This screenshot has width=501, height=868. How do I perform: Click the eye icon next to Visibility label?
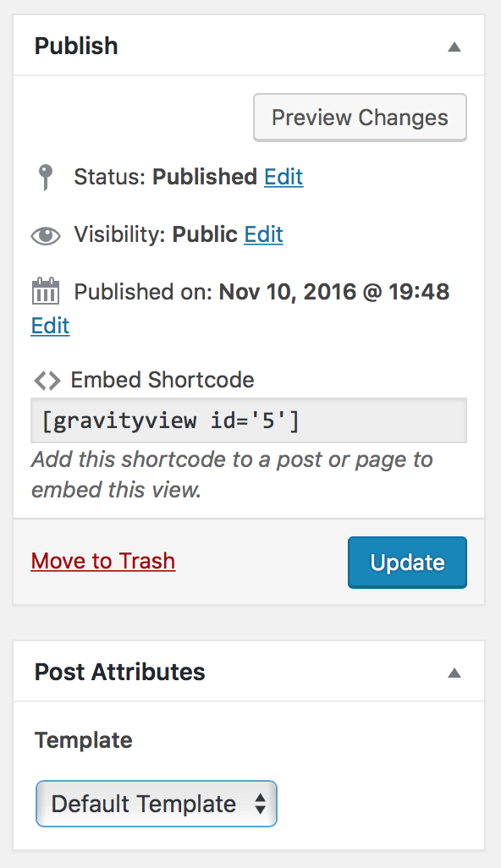45,235
